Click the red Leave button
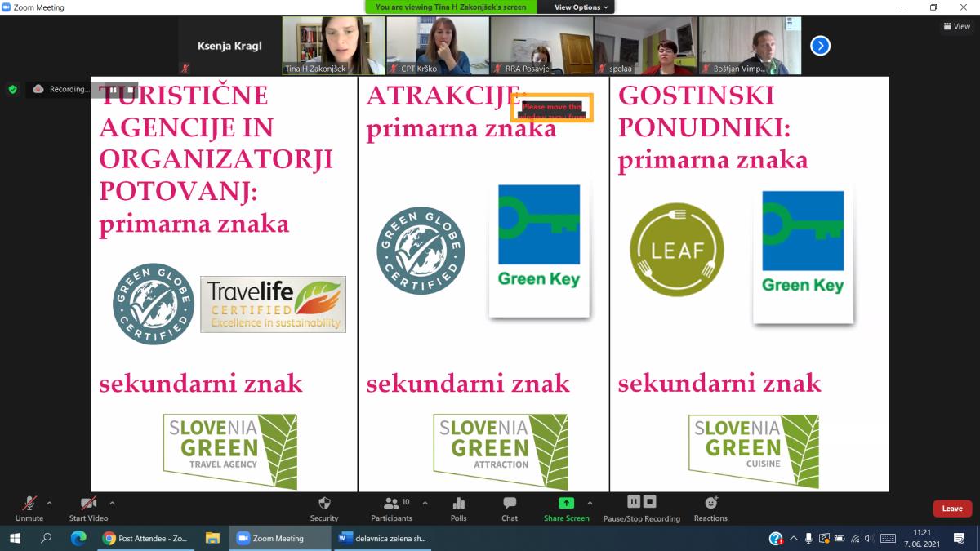Image resolution: width=980 pixels, height=551 pixels. click(951, 509)
